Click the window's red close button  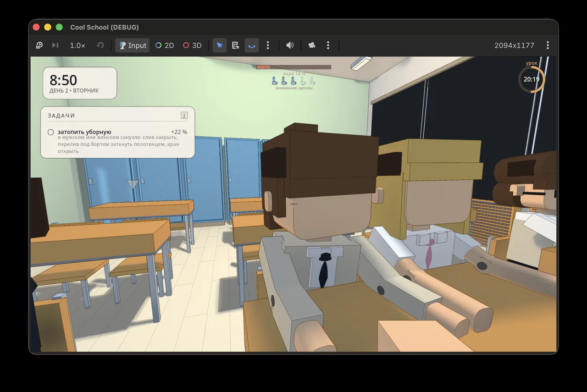[36, 27]
